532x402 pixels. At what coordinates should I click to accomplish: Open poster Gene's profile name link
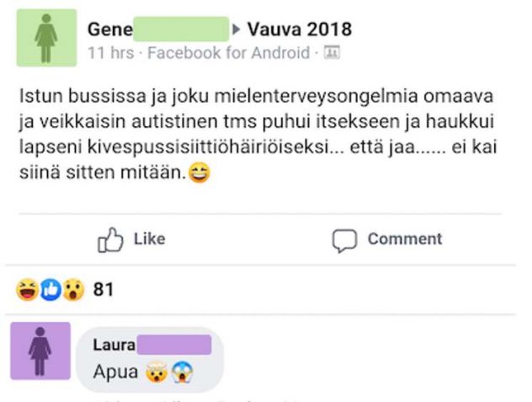[x=109, y=30]
